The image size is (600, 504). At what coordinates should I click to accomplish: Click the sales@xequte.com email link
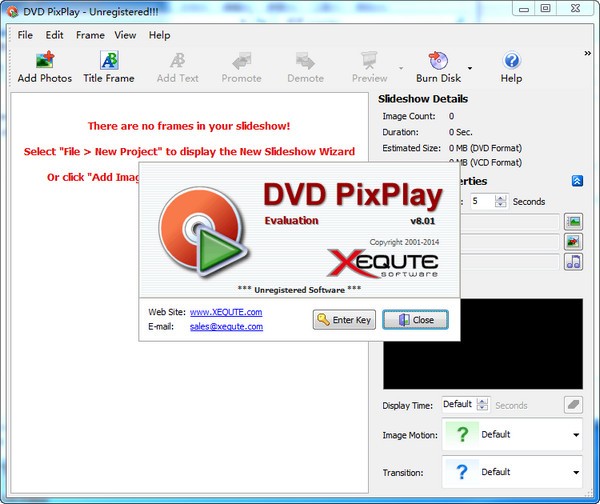pyautogui.click(x=227, y=326)
